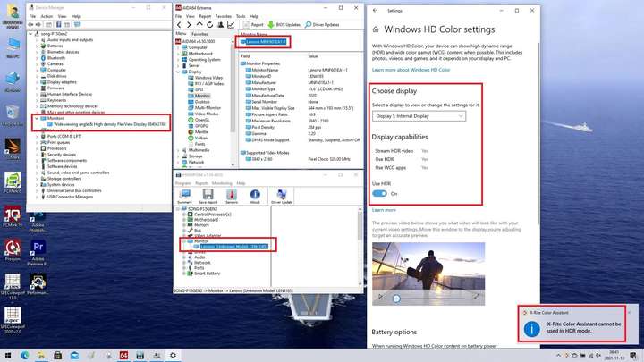Open HWiNFO Summary icon

pyautogui.click(x=184, y=197)
